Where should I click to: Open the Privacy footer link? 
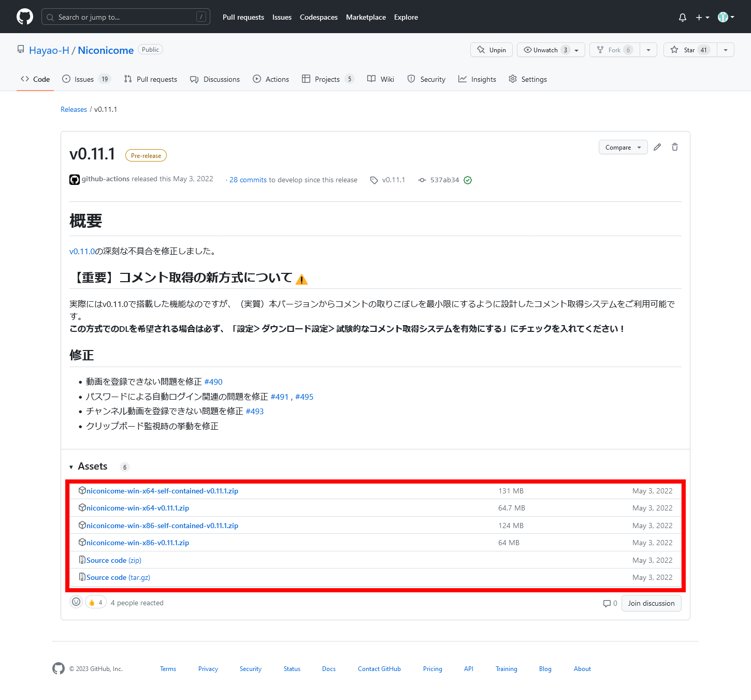[x=208, y=669]
